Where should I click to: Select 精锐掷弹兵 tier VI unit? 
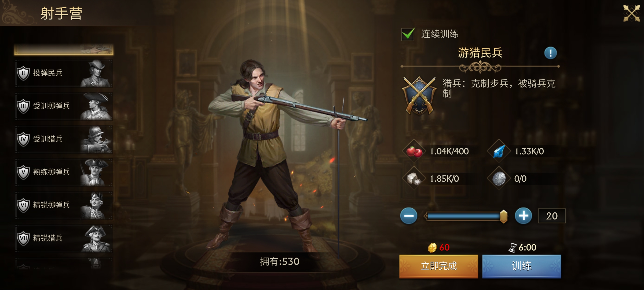pos(64,205)
